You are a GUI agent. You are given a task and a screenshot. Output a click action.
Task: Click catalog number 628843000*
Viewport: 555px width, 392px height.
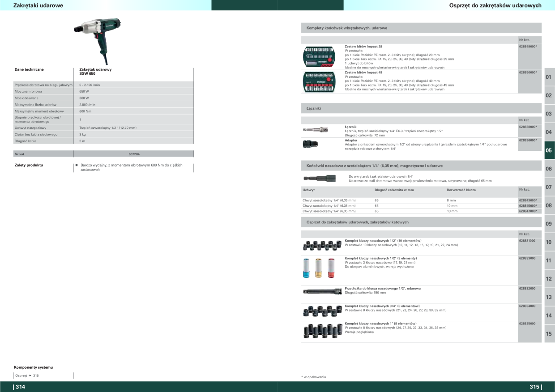tap(528, 200)
